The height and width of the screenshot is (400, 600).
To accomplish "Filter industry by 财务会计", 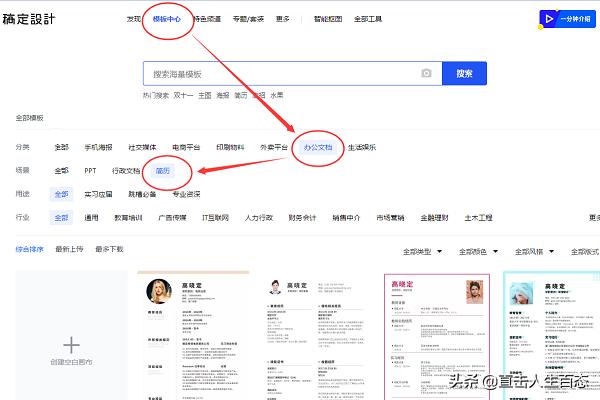I will click(x=302, y=218).
